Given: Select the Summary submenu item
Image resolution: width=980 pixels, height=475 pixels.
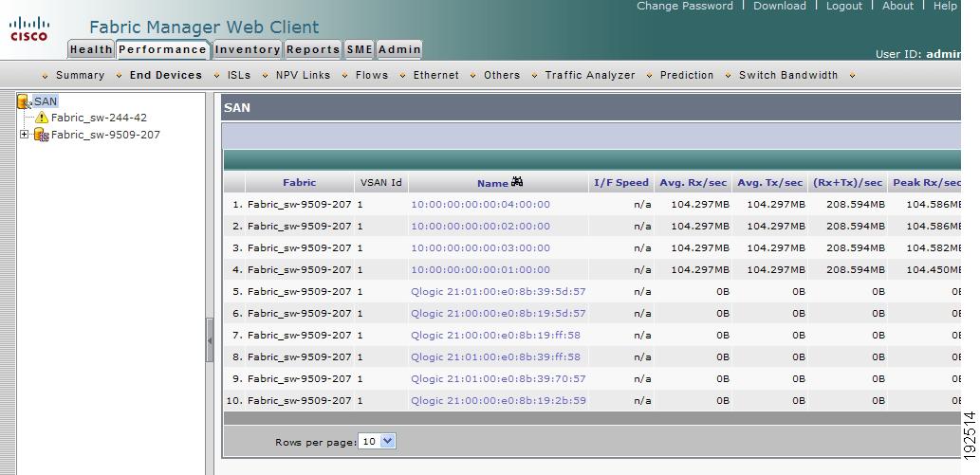Looking at the screenshot, I should coord(80,75).
